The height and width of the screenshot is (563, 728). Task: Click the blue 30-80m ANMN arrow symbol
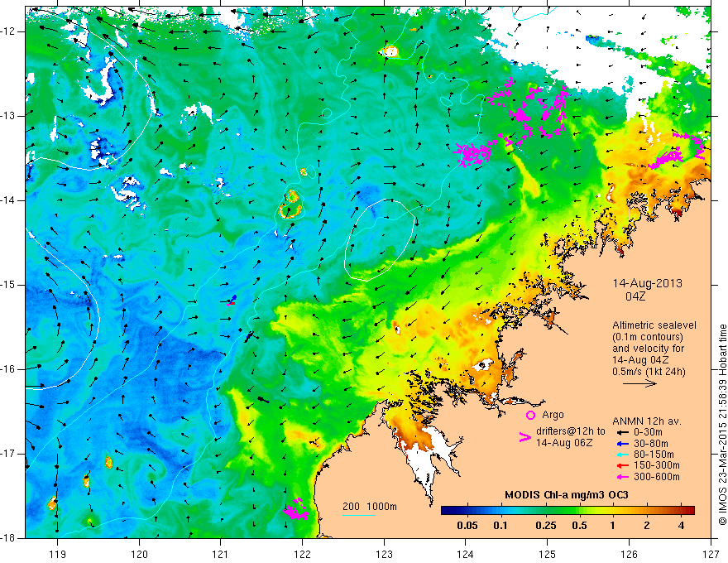[x=622, y=444]
